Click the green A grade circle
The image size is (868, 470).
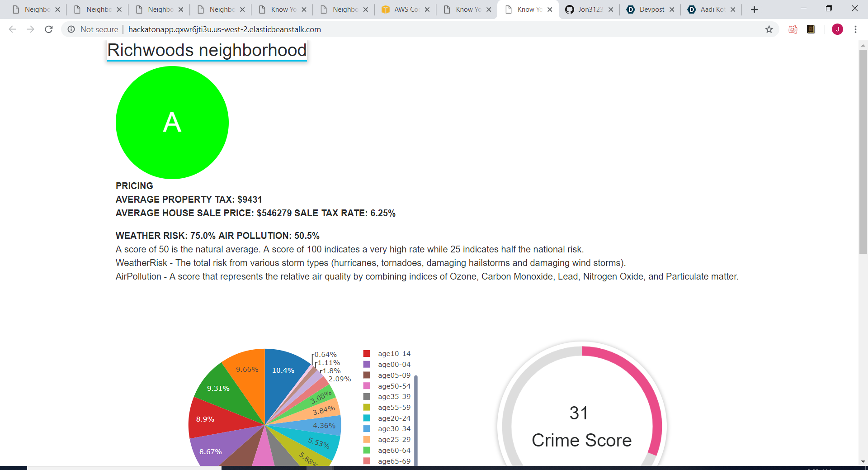point(172,123)
